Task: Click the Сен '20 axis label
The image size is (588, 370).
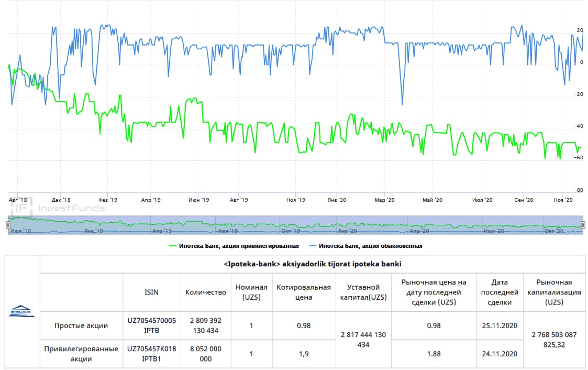Action: click(524, 200)
